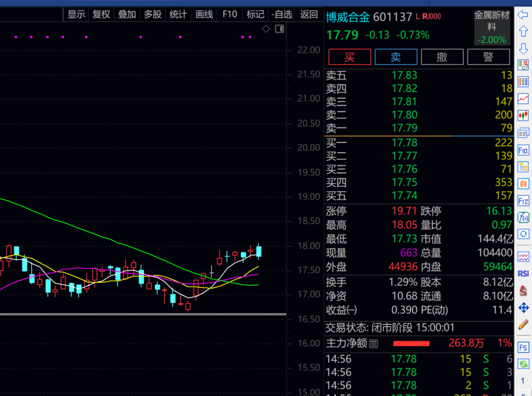
Task: Toggle the side panel icon above price axis
Action: tap(280, 29)
